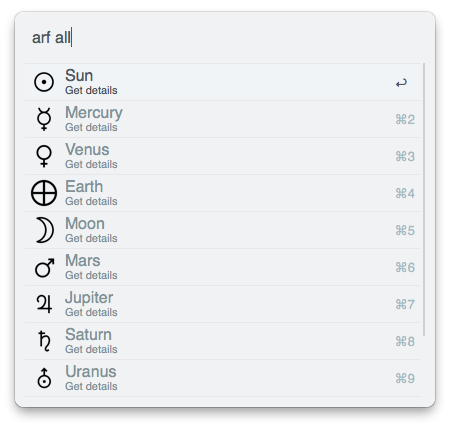This screenshot has height=427, width=461.
Task: Click the Sun astronomical symbol icon
Action: click(x=44, y=82)
